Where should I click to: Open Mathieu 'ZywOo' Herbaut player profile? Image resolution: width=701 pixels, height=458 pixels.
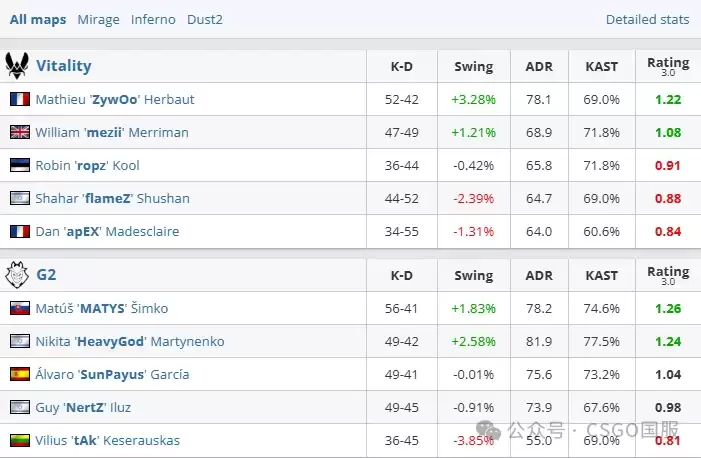(x=115, y=99)
